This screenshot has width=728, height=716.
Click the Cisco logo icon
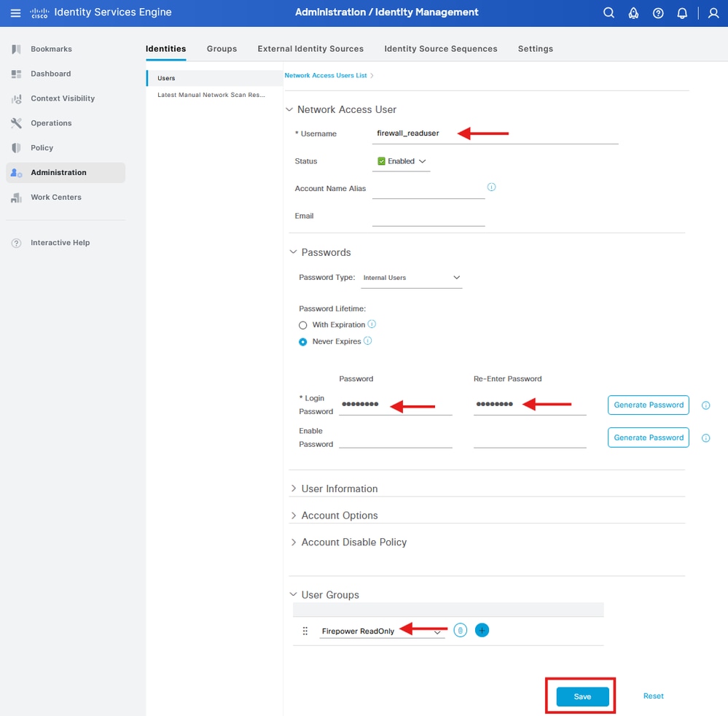pyautogui.click(x=39, y=13)
